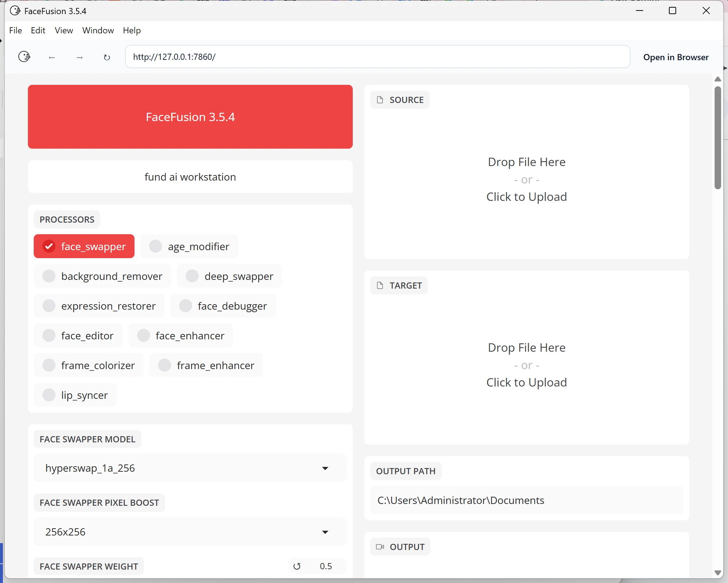The height and width of the screenshot is (583, 728).
Task: Click the SOURCE file icon
Action: (380, 100)
